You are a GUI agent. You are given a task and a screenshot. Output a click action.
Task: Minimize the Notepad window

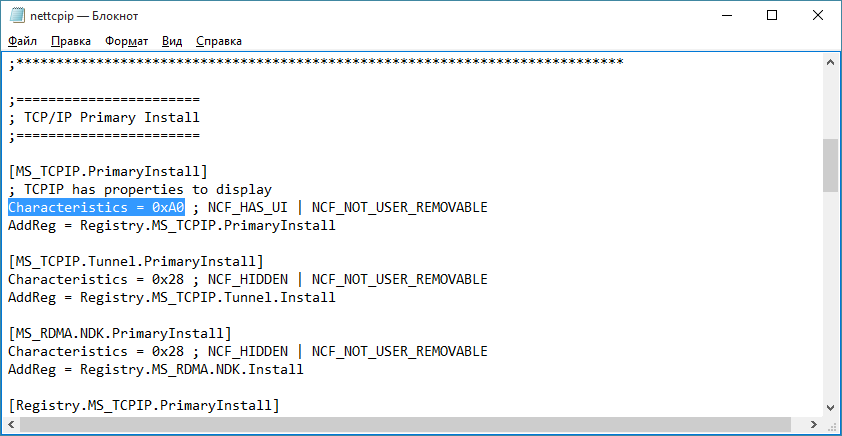[x=726, y=16]
